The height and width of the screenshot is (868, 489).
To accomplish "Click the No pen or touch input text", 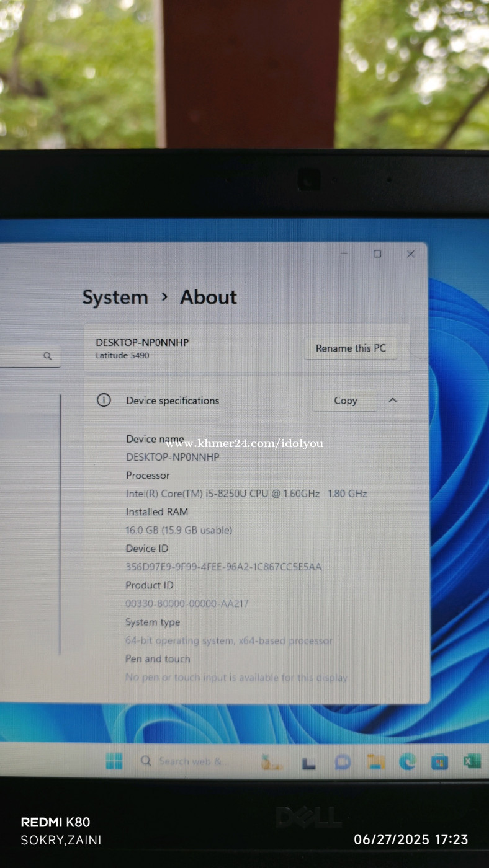I will (236, 678).
